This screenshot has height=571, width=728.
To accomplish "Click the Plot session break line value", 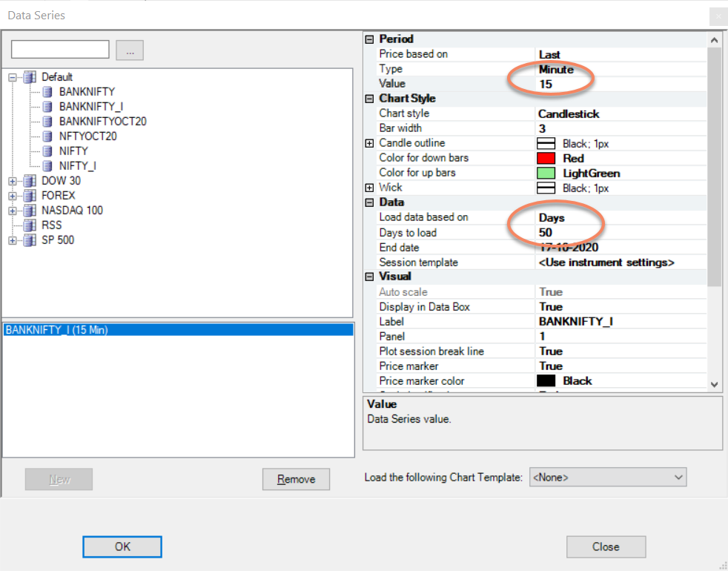I will tap(551, 351).
